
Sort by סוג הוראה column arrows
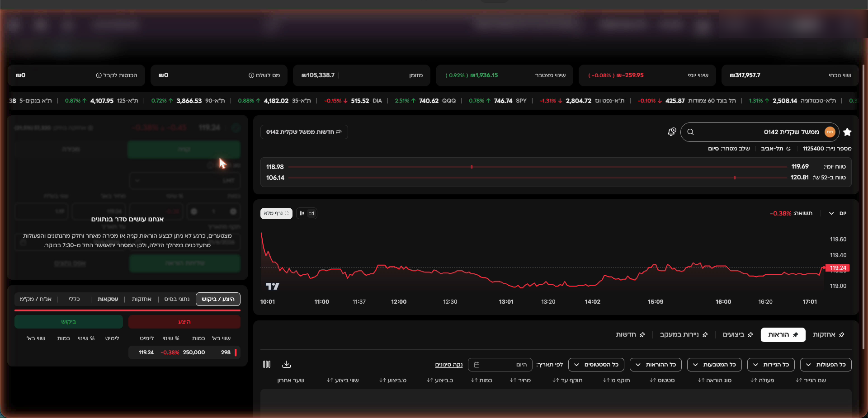pos(701,380)
